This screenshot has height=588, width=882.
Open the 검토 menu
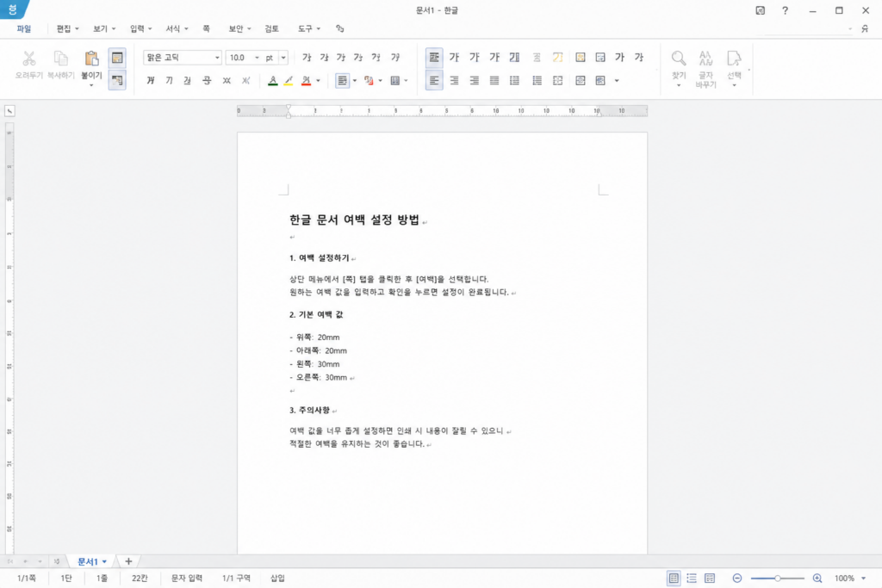pyautogui.click(x=271, y=28)
